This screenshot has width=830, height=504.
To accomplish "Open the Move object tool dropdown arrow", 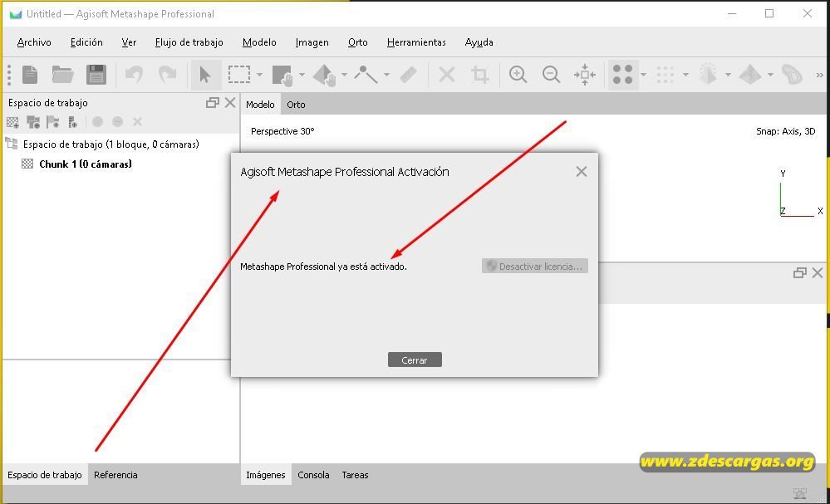I will coord(344,75).
